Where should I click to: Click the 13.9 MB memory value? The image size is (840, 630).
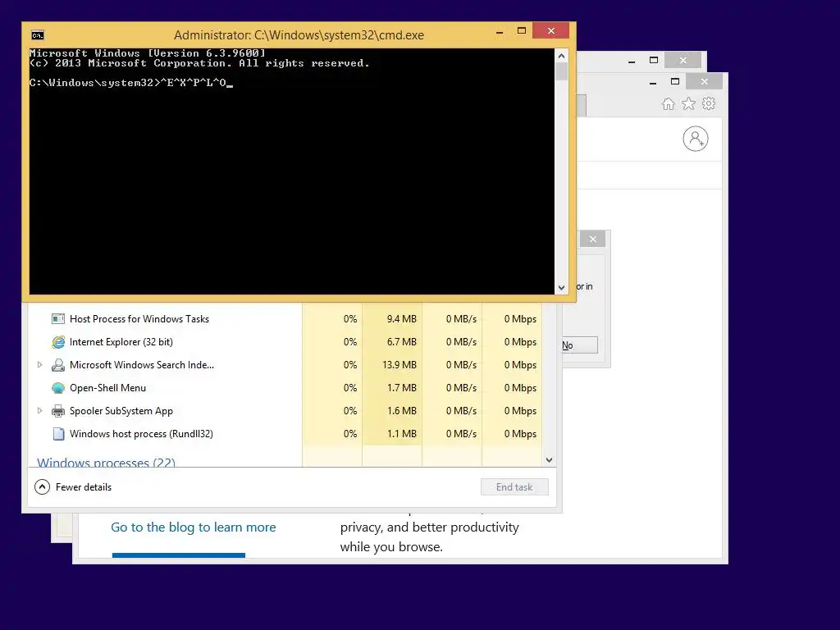[x=399, y=365]
